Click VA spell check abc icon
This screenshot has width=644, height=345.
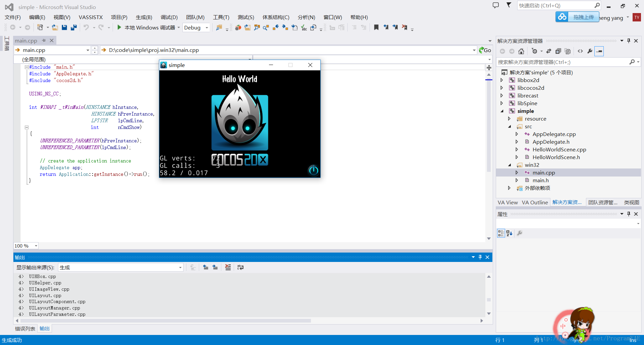pyautogui.click(x=304, y=27)
